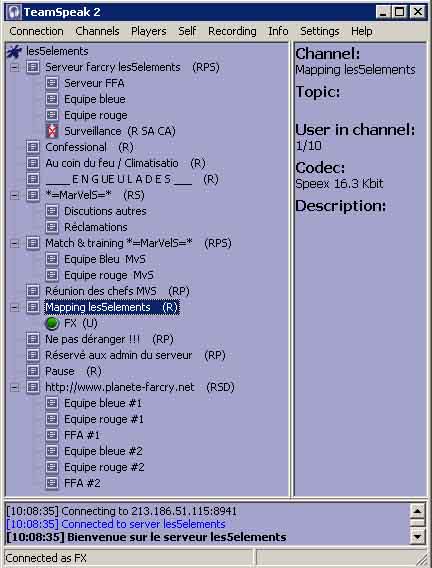Screen dimensions: 432x568
Task: Click the Confessional channel icon
Action: pos(33,147)
